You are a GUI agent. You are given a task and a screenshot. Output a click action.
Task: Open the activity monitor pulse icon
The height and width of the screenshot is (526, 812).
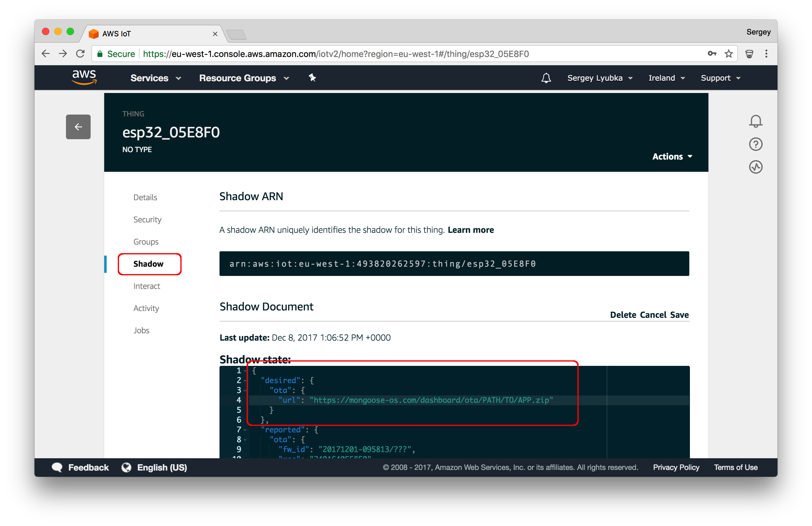click(755, 167)
